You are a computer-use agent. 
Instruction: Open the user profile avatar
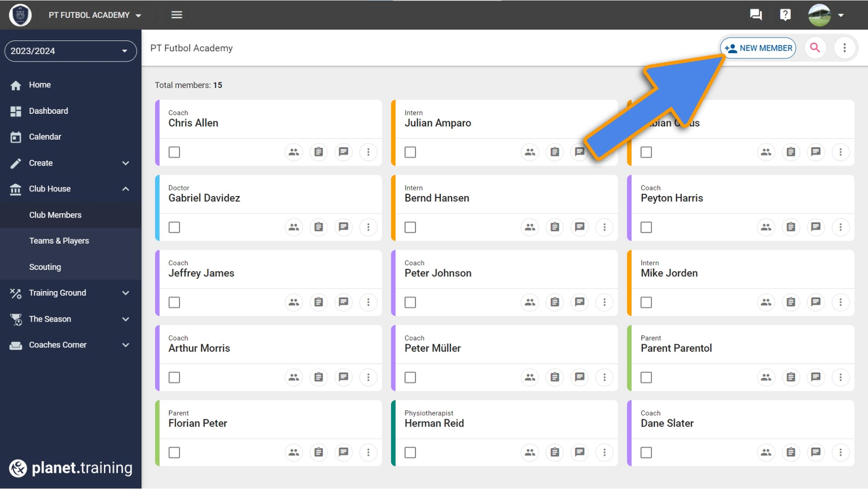pos(819,15)
